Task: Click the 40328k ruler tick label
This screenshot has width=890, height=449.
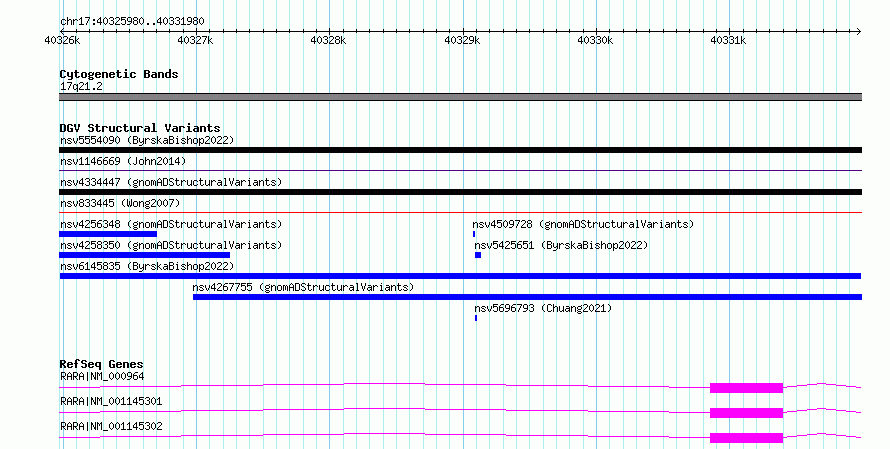Action: coord(328,40)
